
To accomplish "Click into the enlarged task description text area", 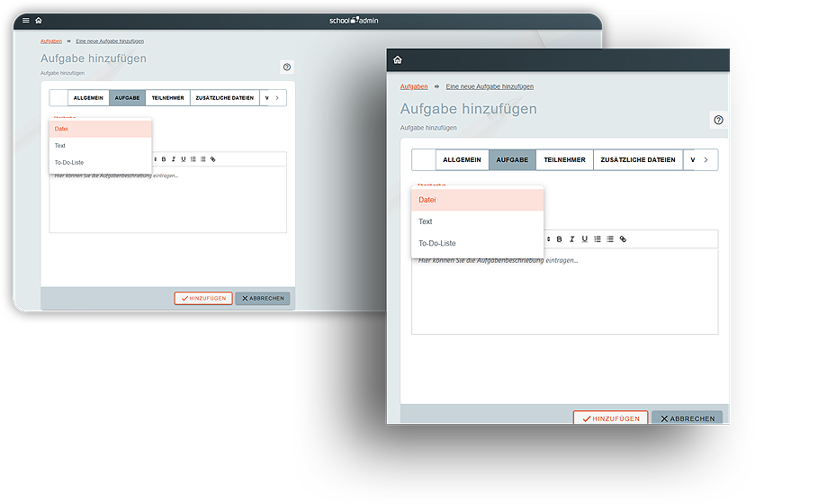I will tap(564, 297).
